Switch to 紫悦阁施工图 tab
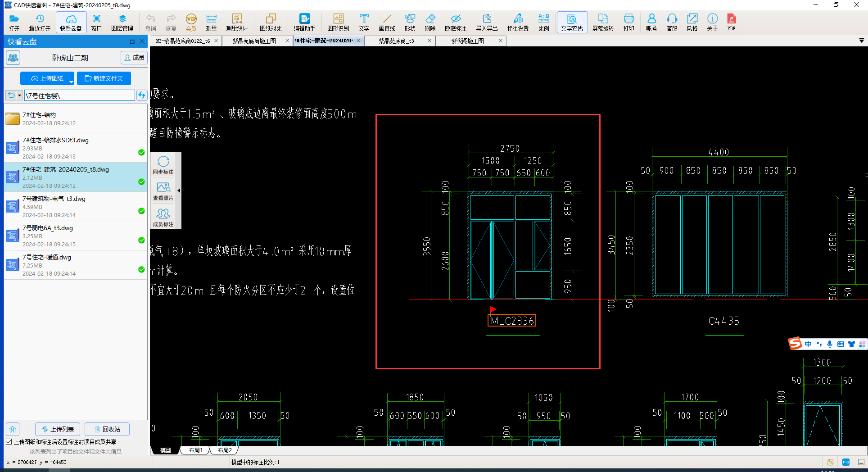Screen dimensions: 868x472 click(467, 41)
